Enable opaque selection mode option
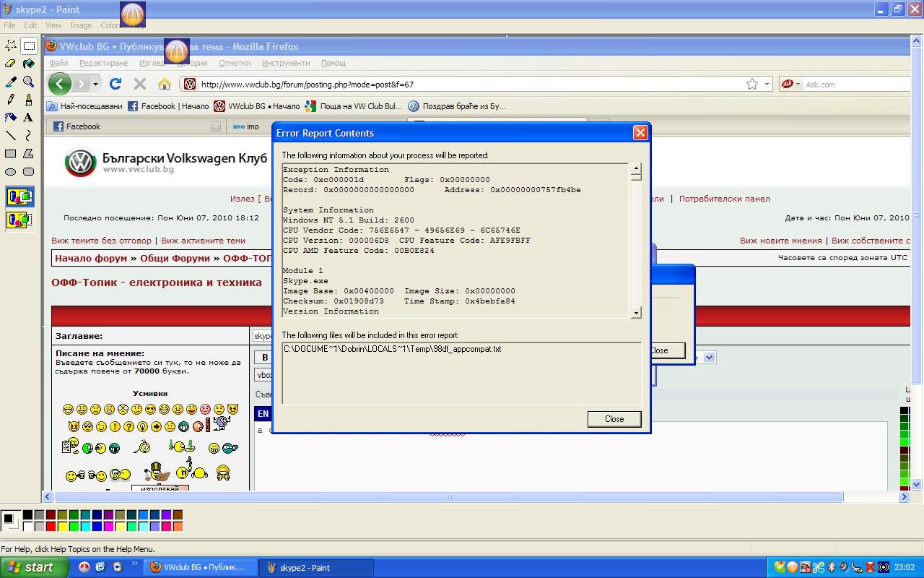 [19, 197]
